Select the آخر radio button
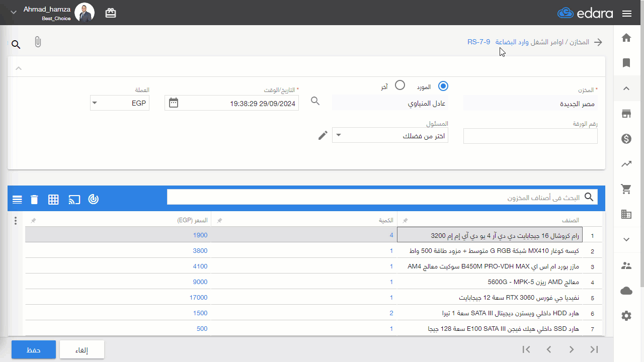The height and width of the screenshot is (362, 644). coord(400,85)
